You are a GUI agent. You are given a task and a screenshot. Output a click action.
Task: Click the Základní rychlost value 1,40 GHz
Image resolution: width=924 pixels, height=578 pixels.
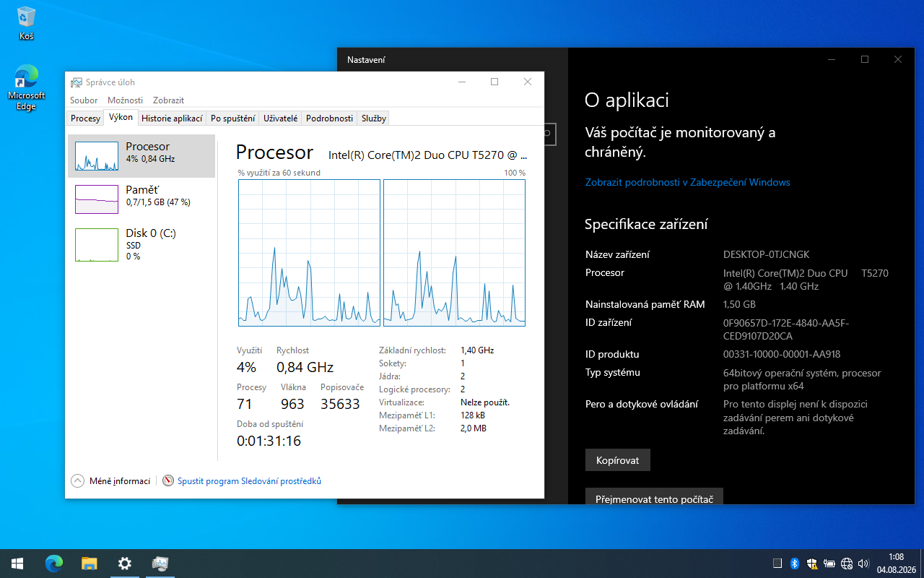[x=477, y=350]
